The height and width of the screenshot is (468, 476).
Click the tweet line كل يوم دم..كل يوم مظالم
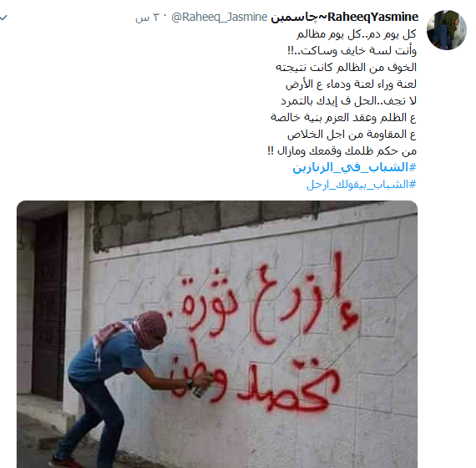(x=356, y=34)
